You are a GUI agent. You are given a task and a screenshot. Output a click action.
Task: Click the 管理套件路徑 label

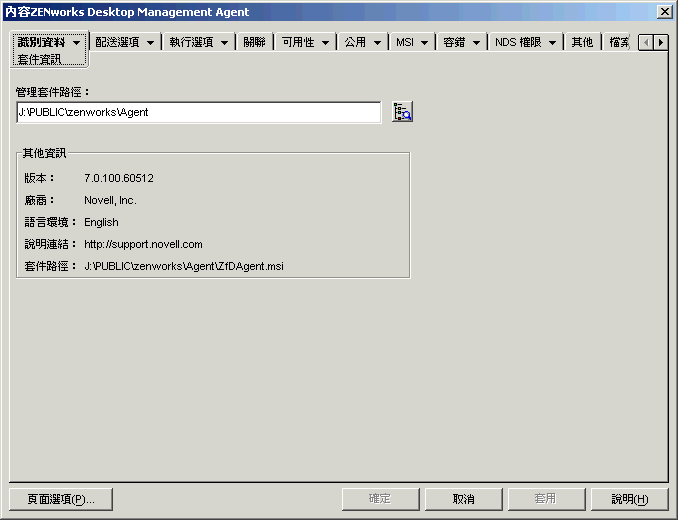tap(52, 92)
